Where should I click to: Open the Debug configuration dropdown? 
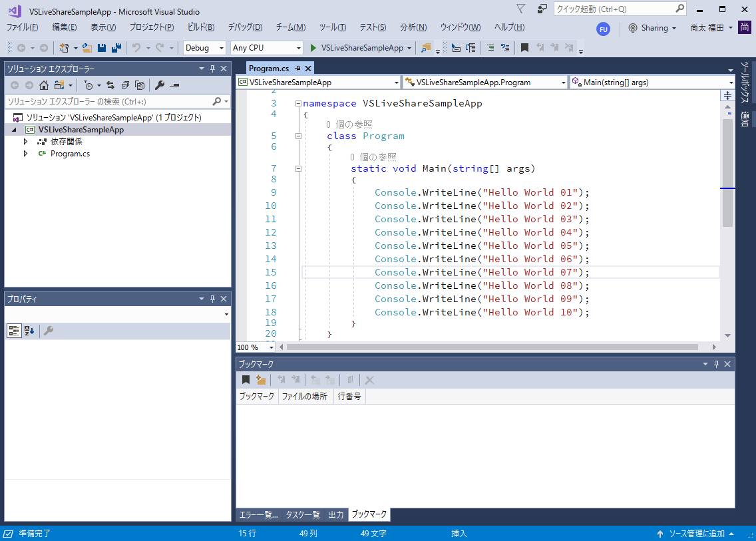pyautogui.click(x=220, y=48)
